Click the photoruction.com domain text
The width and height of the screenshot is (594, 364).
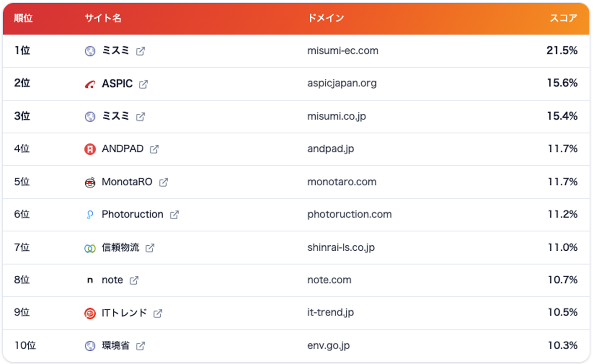click(350, 214)
